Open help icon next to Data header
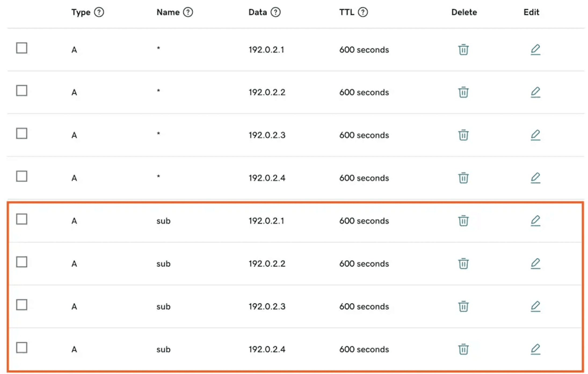The height and width of the screenshot is (374, 588). [x=275, y=12]
